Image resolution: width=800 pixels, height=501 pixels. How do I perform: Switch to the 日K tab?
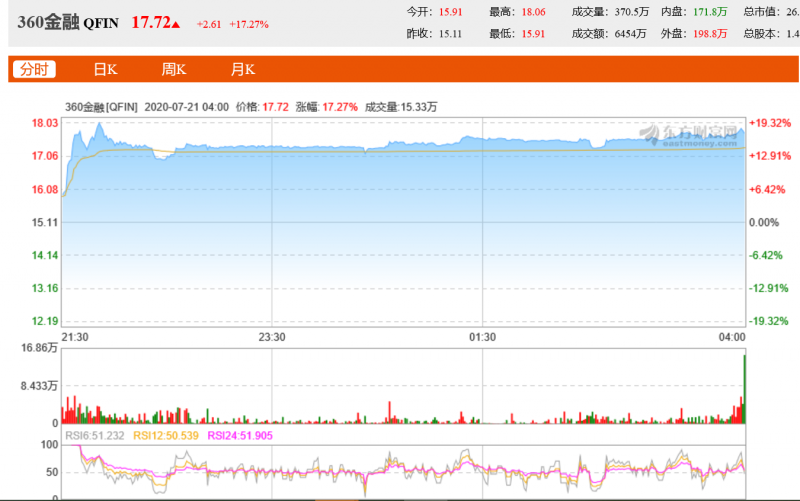tap(105, 69)
